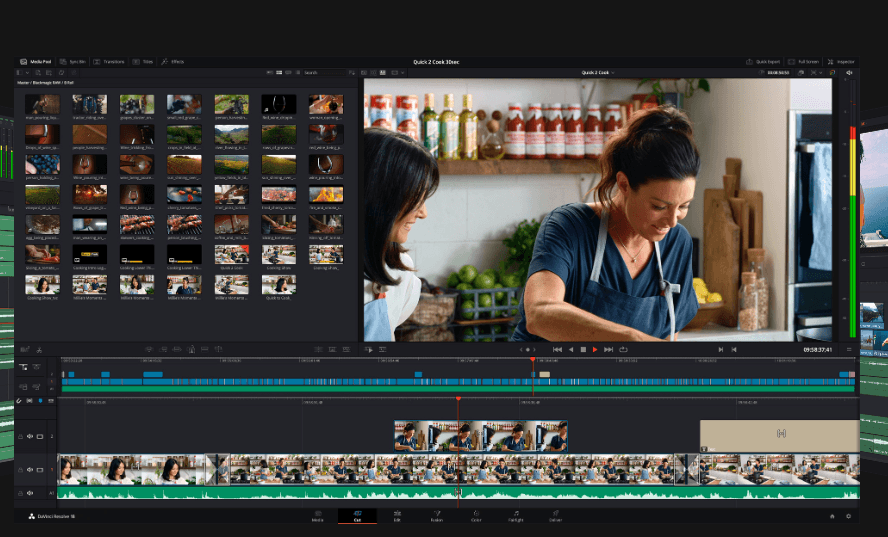Switch to the Fairlight page
The image size is (888, 537).
coord(516,515)
